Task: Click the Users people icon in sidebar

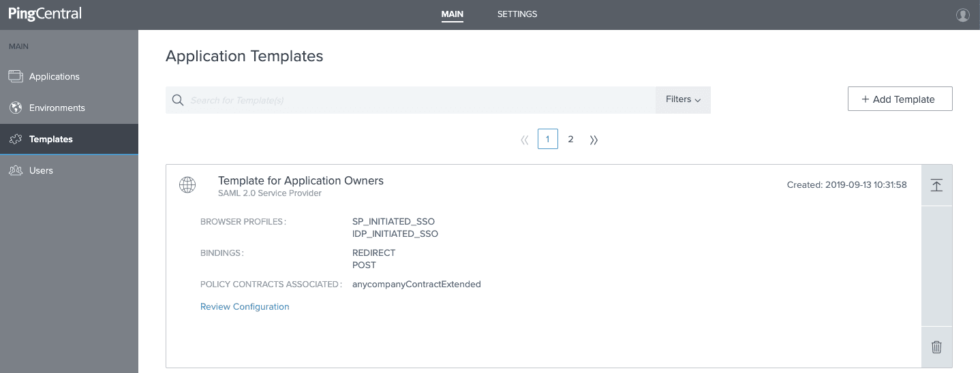Action: tap(16, 170)
